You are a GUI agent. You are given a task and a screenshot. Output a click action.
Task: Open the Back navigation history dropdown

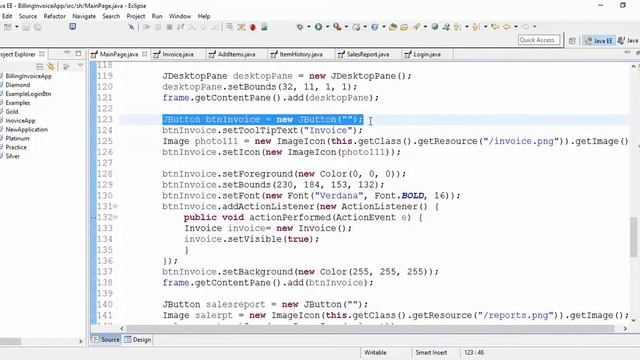(516, 27)
